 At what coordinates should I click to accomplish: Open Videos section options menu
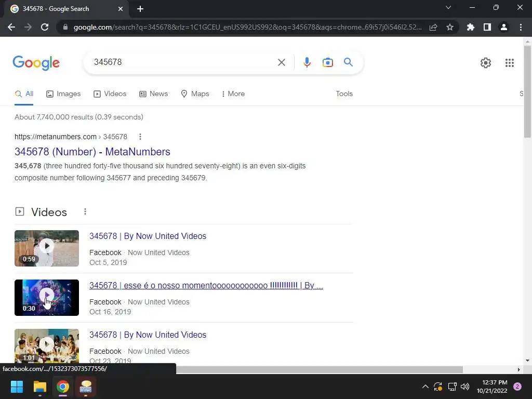pos(85,212)
